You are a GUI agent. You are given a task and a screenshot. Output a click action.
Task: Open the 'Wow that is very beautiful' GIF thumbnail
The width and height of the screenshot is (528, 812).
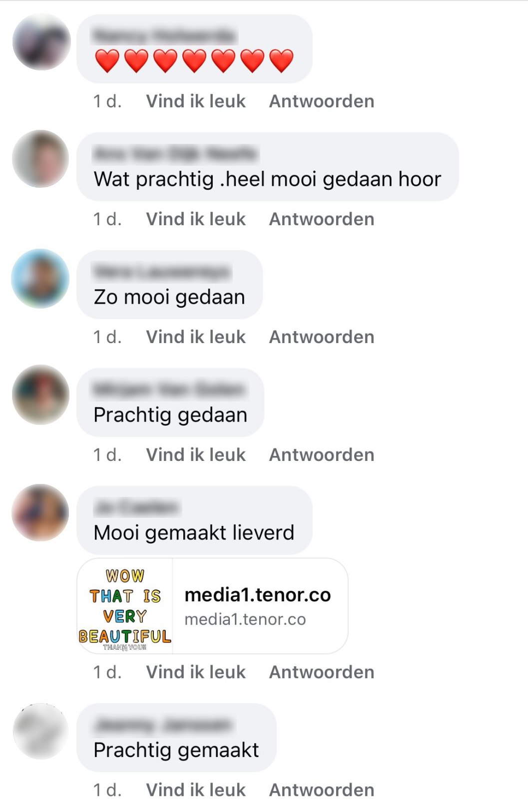(x=125, y=606)
